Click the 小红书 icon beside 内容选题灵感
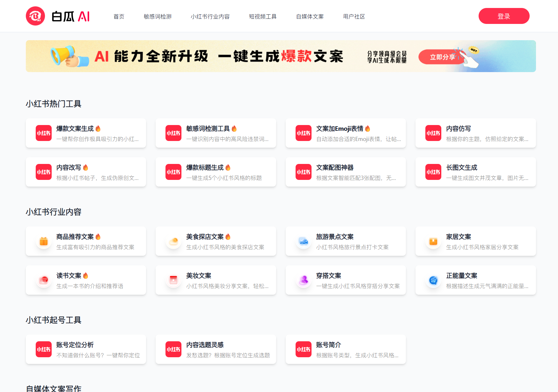 click(x=173, y=349)
